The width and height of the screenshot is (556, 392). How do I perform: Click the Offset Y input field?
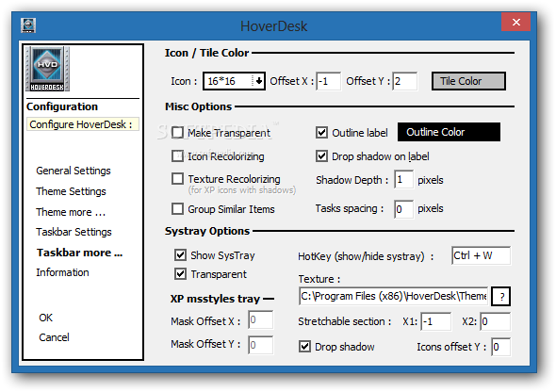[x=405, y=81]
